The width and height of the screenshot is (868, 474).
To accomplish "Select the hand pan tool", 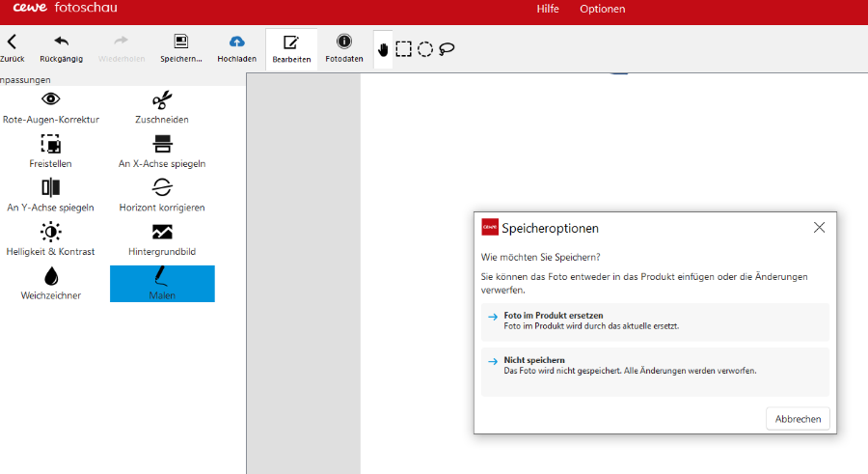I will tap(383, 49).
